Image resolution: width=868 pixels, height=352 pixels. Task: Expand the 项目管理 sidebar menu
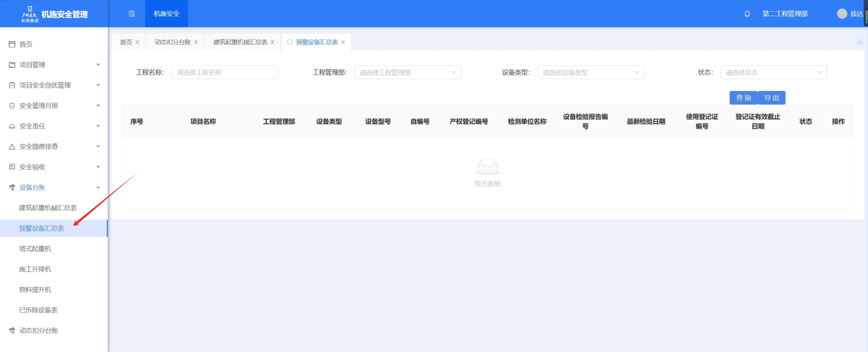(x=53, y=65)
